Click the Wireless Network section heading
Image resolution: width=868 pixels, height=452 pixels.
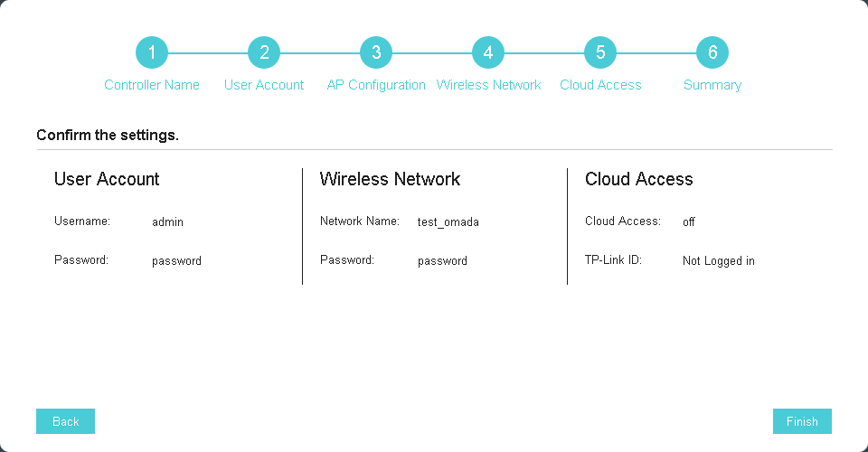(x=390, y=179)
